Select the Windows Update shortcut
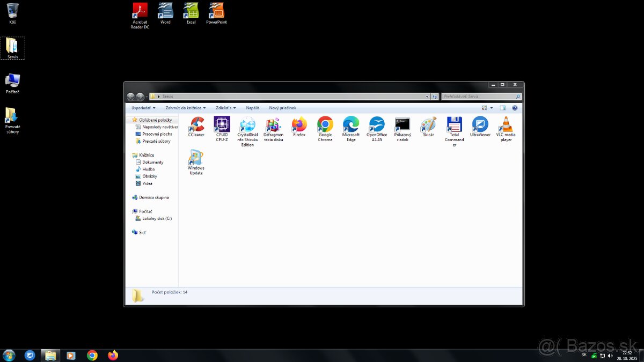The width and height of the screenshot is (644, 362). (x=196, y=158)
